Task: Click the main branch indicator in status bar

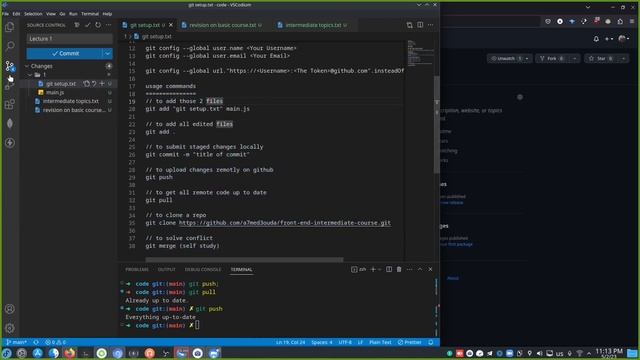Action: tap(16, 342)
